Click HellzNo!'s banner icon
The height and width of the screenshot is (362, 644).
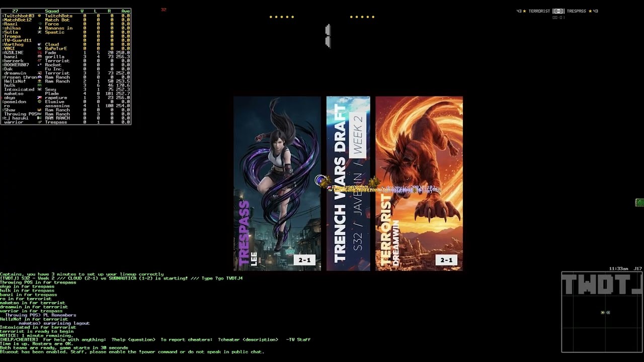tap(39, 81)
